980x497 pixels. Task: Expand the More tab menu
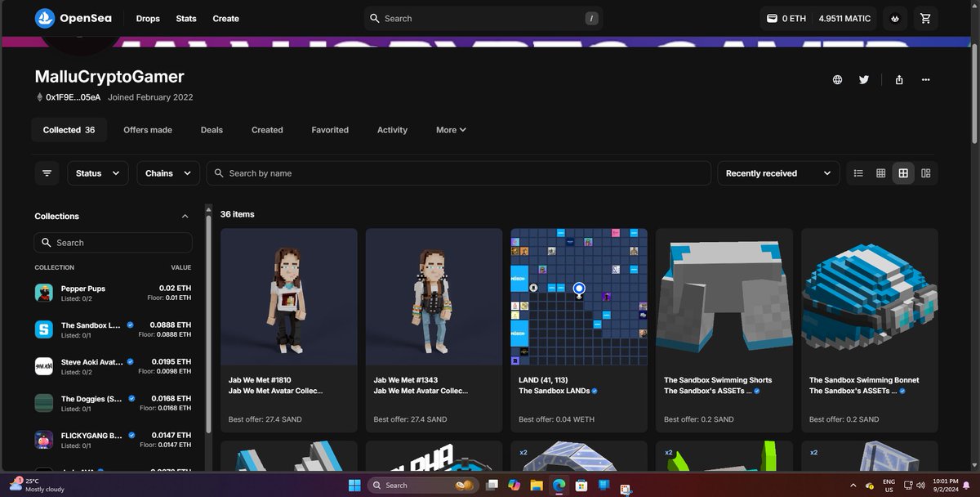coord(451,130)
